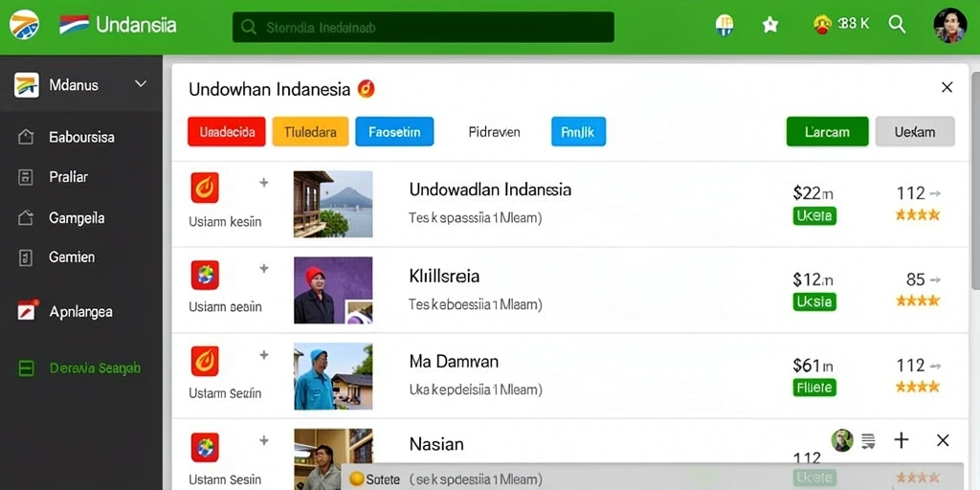The width and height of the screenshot is (980, 490).
Task: Click the star rating in Undowadlan Indansiia row
Action: tap(918, 215)
